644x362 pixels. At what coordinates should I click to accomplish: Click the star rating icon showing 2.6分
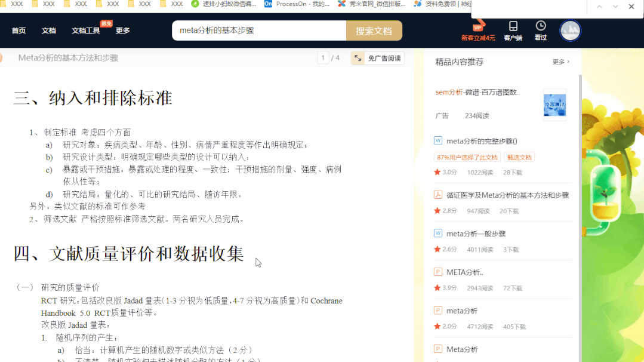pos(437,250)
